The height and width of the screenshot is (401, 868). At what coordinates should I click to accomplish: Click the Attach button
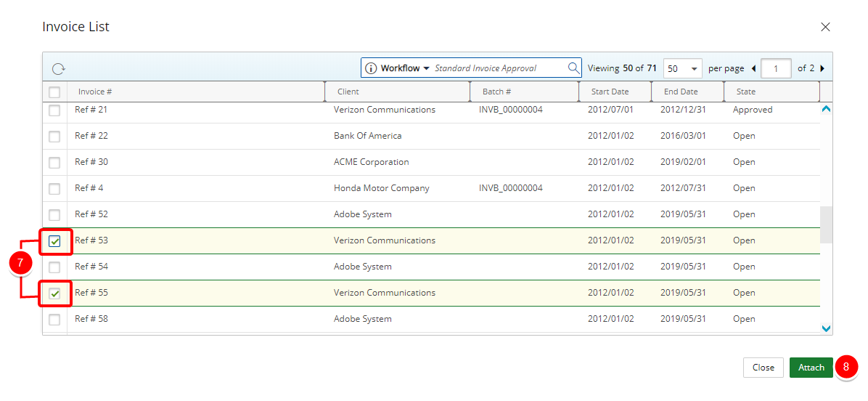[x=811, y=368]
